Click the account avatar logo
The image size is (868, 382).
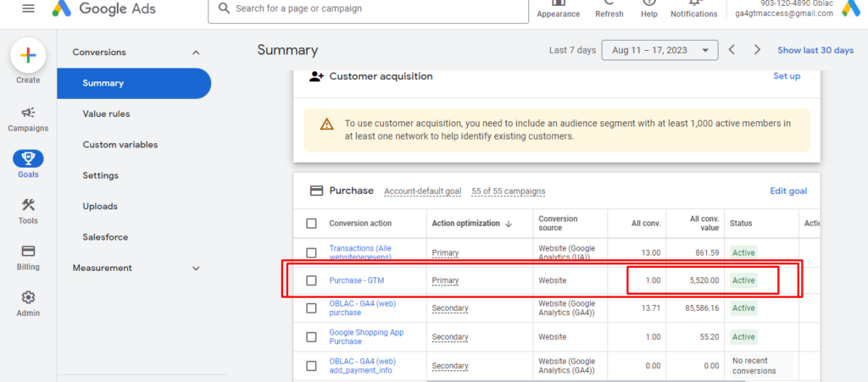point(851,8)
